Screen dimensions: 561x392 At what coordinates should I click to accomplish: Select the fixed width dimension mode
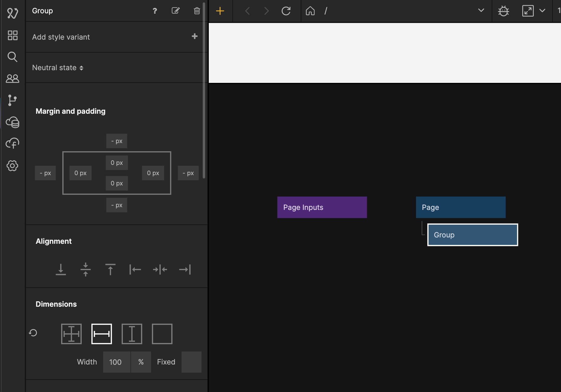102,334
